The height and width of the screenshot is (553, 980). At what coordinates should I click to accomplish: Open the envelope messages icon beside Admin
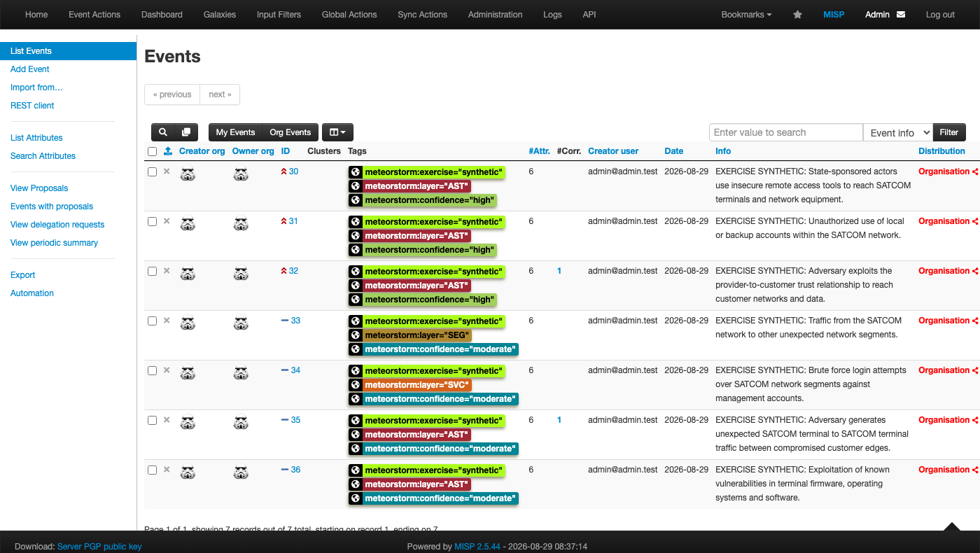(x=901, y=15)
